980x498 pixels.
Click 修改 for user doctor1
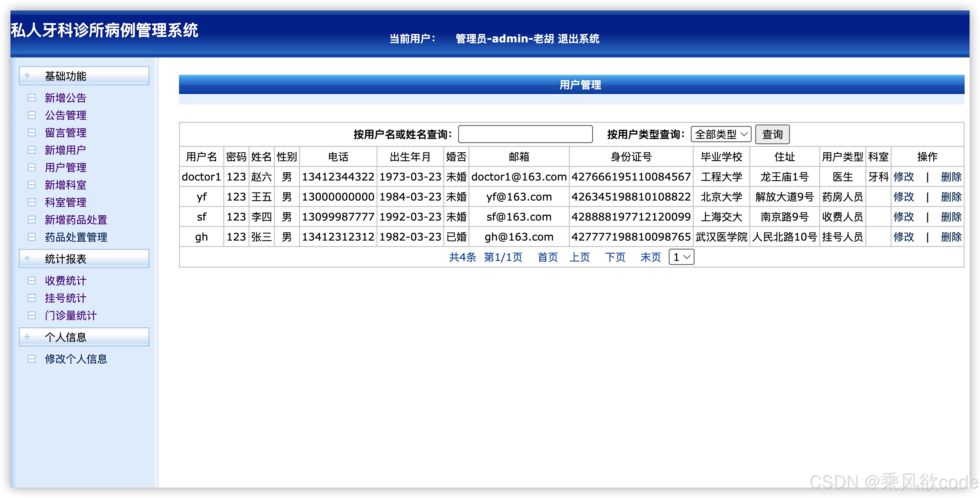click(903, 177)
